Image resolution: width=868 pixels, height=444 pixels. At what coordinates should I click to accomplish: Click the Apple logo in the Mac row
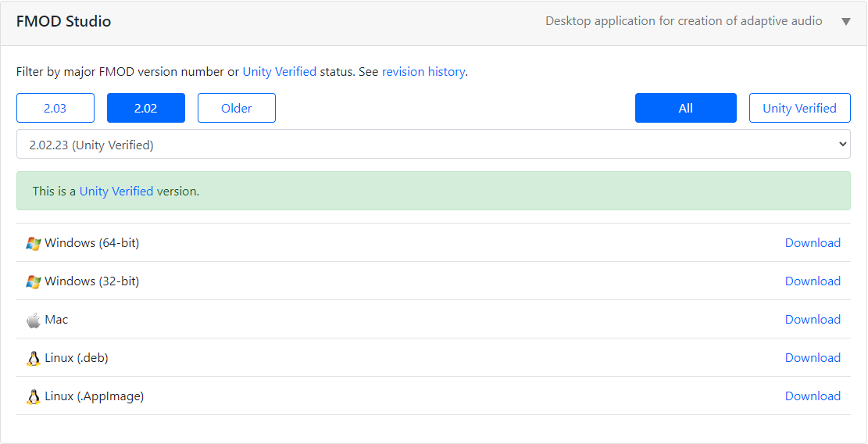point(33,320)
